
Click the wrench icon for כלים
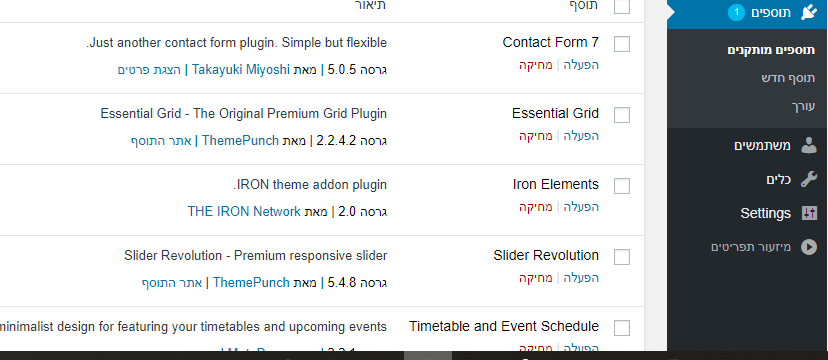(808, 179)
